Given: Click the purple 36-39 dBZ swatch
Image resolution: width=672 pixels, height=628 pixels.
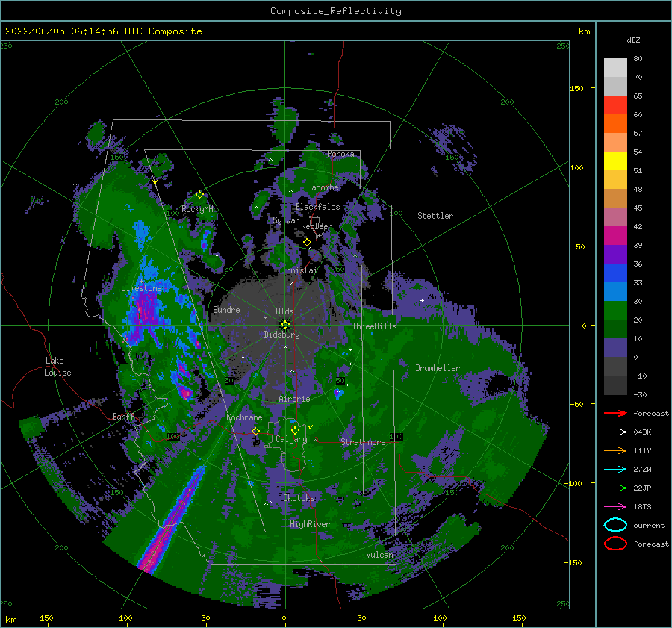Looking at the screenshot, I should click(x=615, y=255).
